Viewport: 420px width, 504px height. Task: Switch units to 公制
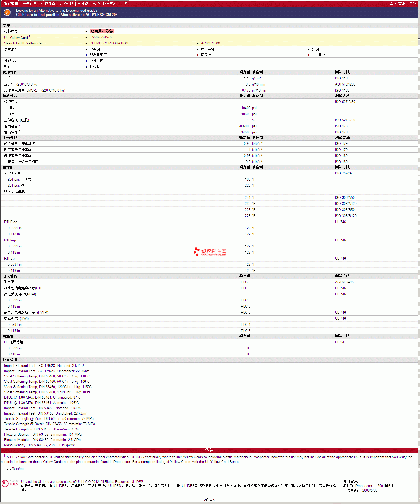pyautogui.click(x=413, y=4)
